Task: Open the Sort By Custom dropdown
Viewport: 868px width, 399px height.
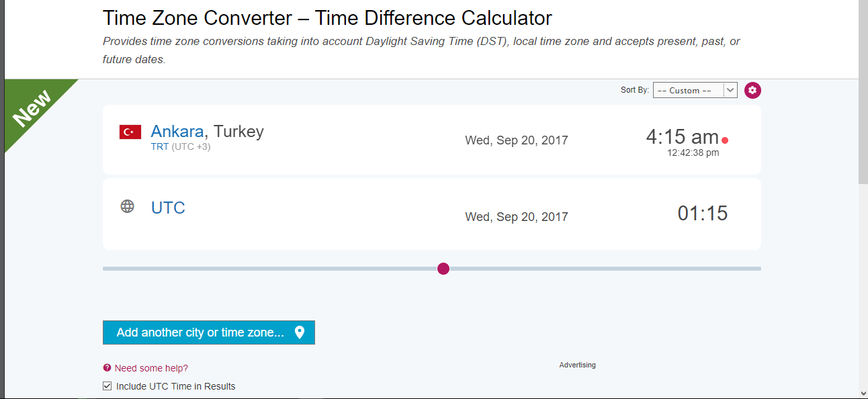Action: (695, 90)
